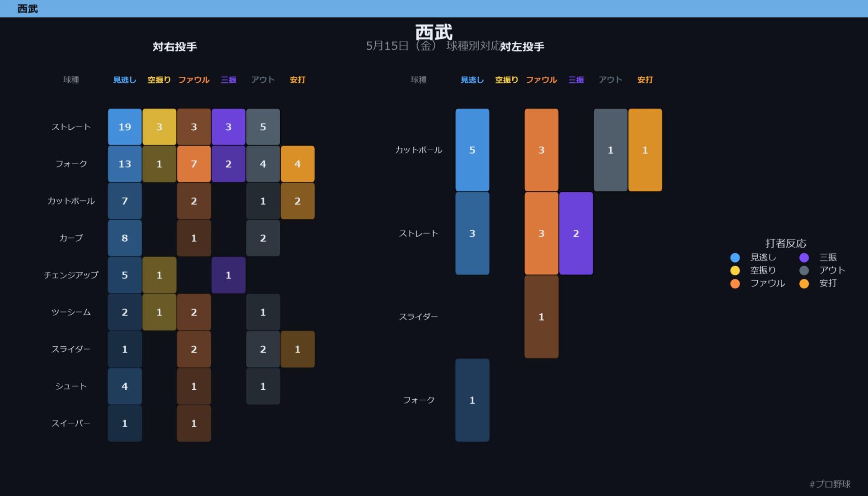Screen dimensions: 868x496
Task: Click the アウト 2 cell in the カーブ row
Action: coord(263,238)
